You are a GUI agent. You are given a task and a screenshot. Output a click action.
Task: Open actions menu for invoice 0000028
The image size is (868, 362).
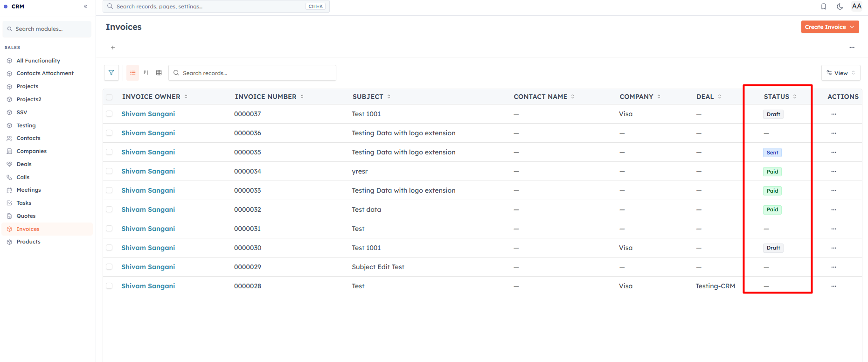tap(833, 286)
